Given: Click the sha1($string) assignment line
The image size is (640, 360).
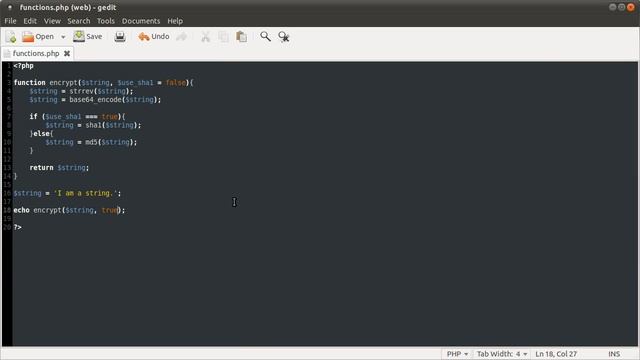Looking at the screenshot, I should click(93, 125).
